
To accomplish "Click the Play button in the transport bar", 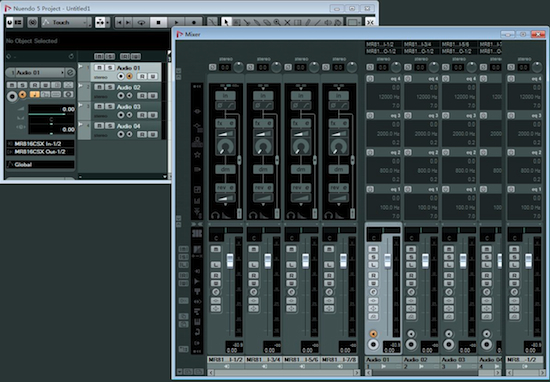I will 176,22.
